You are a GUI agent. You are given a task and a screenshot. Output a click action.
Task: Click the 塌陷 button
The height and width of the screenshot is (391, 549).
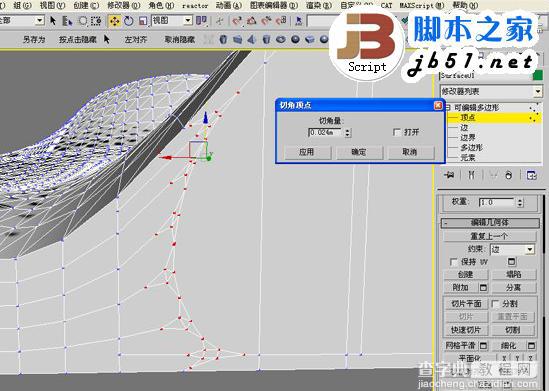pyautogui.click(x=514, y=274)
